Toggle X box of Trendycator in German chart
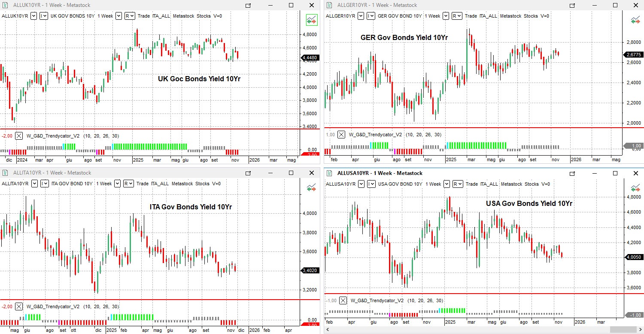The image size is (644, 334). point(341,135)
